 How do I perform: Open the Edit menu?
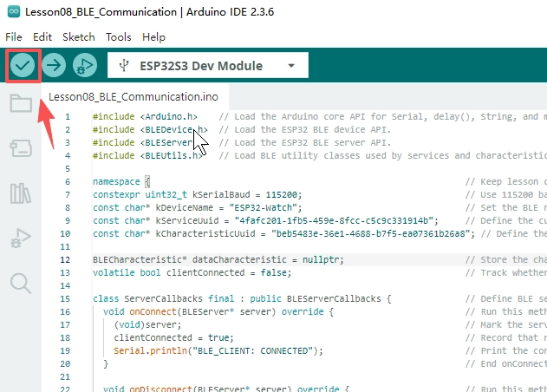[x=42, y=37]
